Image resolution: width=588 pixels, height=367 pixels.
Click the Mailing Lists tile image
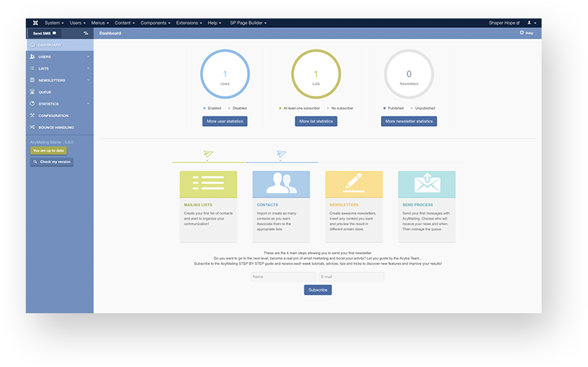pyautogui.click(x=209, y=184)
